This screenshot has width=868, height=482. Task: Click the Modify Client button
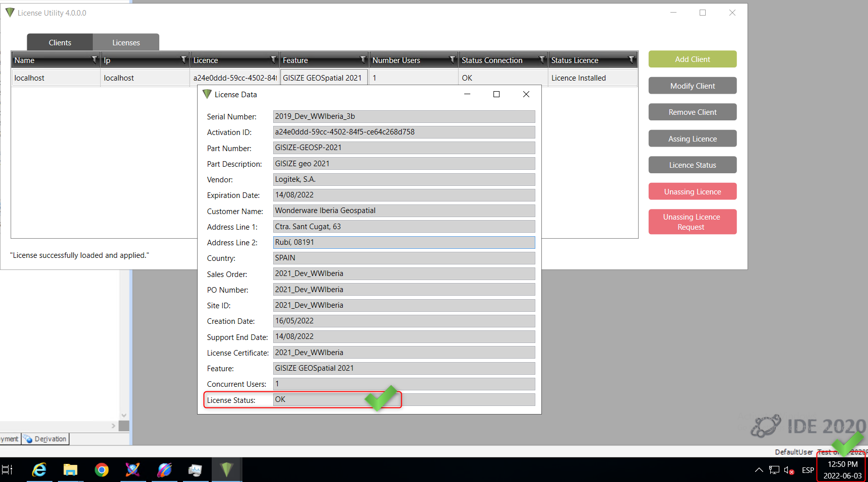pyautogui.click(x=693, y=86)
